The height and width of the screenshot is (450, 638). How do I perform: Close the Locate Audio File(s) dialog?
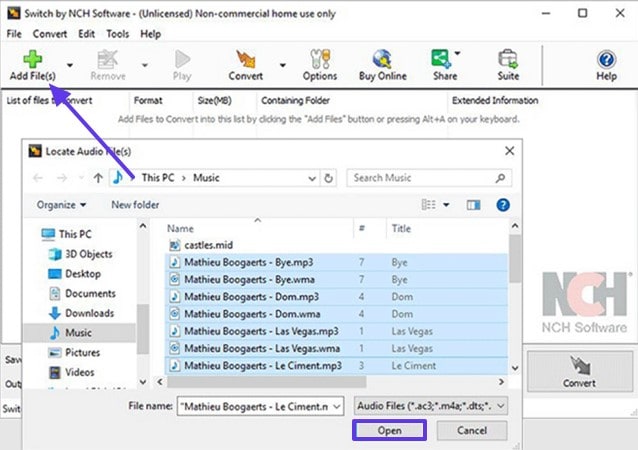tap(509, 151)
